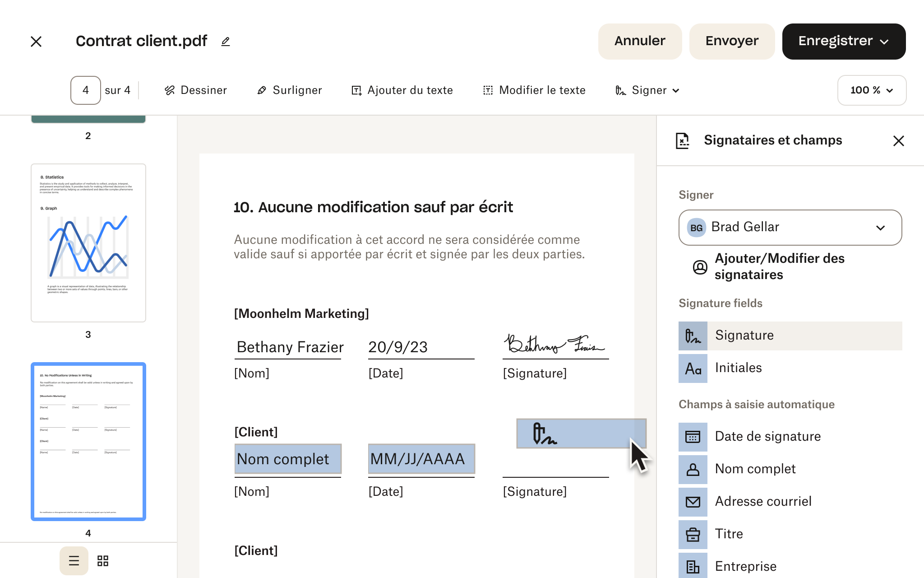This screenshot has height=578, width=924.
Task: Click the MM/JJ/AAAA date field in document
Action: [421, 459]
